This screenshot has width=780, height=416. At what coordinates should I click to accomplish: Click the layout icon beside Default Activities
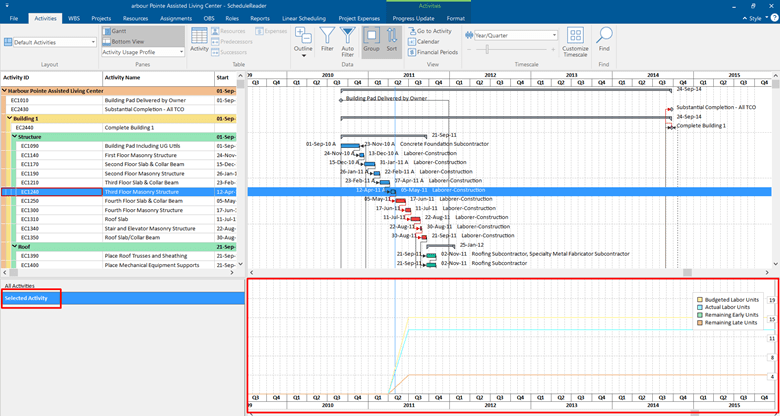(x=7, y=42)
